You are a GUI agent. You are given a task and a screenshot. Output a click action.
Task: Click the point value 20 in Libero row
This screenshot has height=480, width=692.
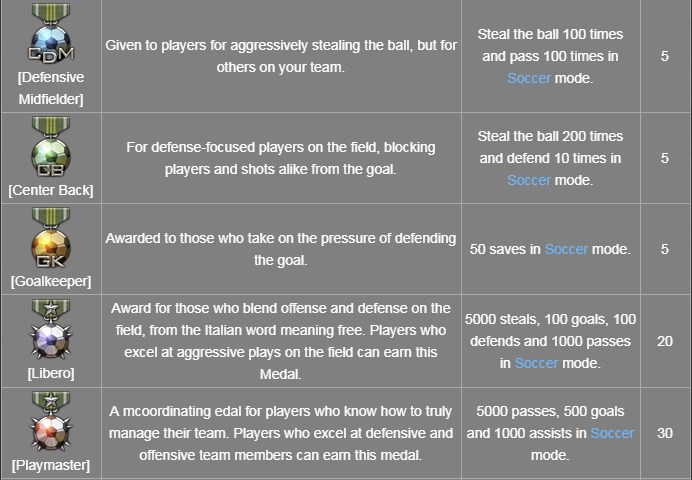[x=665, y=341]
